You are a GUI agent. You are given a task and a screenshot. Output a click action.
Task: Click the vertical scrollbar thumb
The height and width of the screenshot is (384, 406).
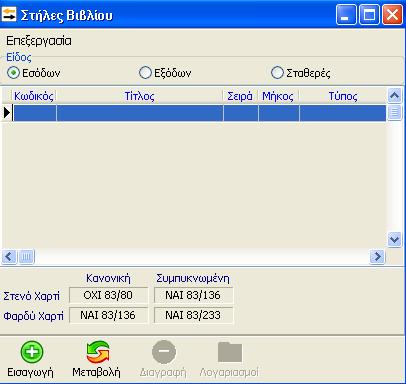pyautogui.click(x=394, y=113)
